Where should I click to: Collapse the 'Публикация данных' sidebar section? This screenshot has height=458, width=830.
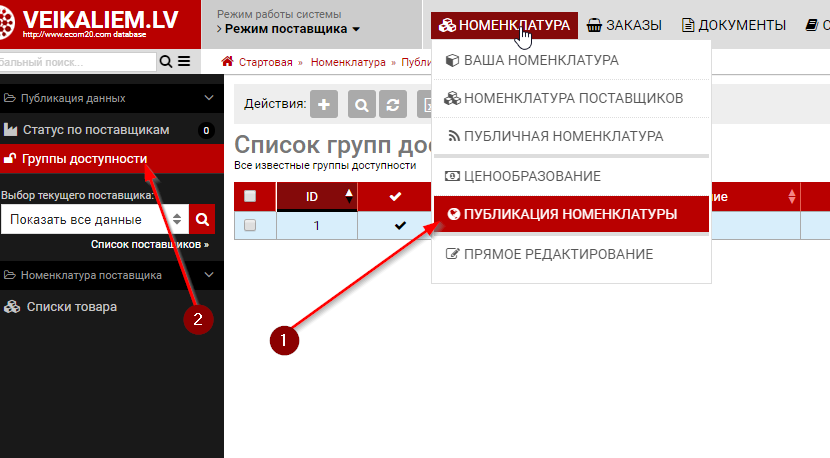pos(209,98)
